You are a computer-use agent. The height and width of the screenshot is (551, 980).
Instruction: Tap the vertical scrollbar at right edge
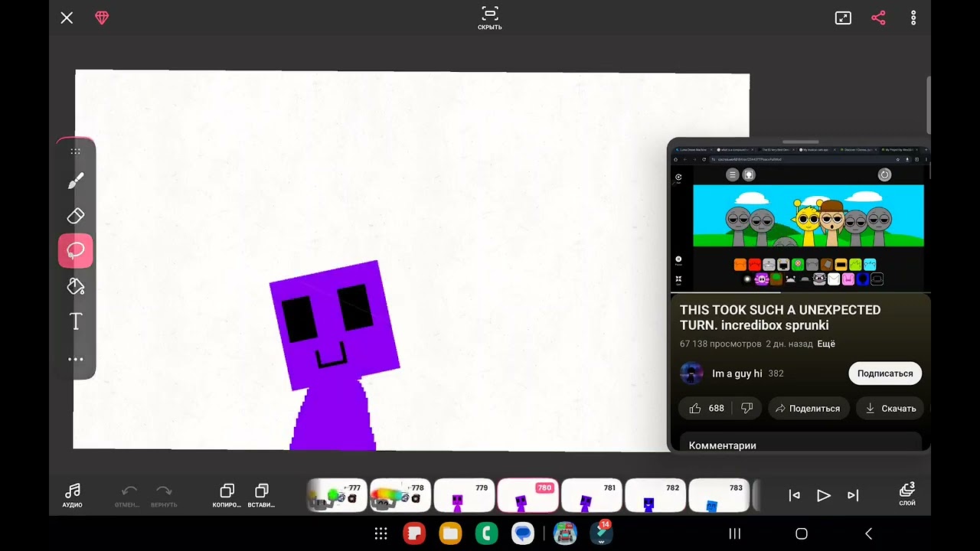(928, 105)
